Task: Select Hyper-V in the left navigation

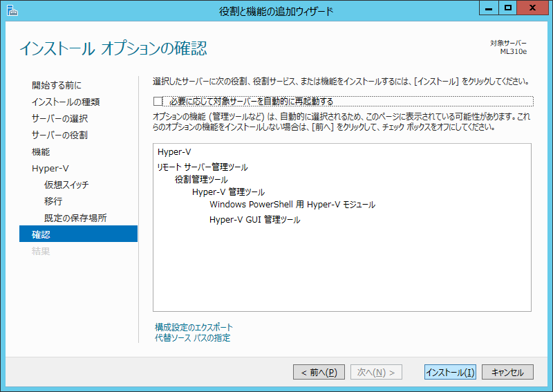Action: click(50, 169)
